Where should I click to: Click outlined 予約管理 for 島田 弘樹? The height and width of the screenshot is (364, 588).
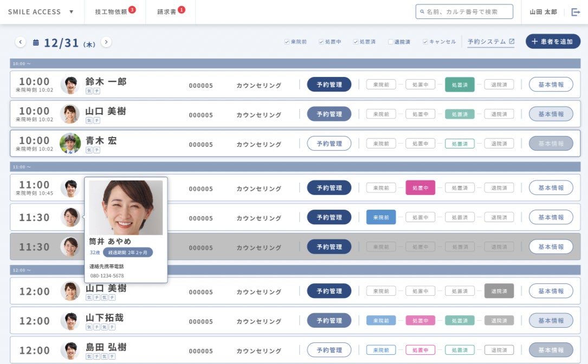coord(329,350)
